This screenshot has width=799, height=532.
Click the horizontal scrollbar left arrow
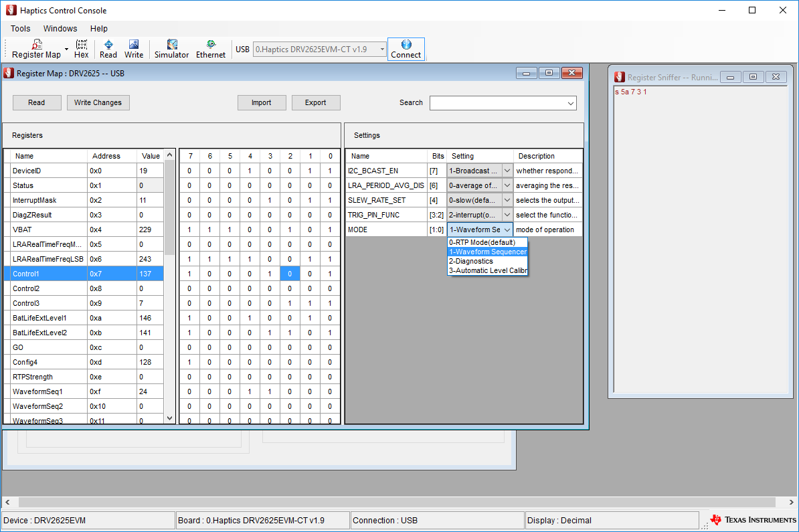pos(7,502)
